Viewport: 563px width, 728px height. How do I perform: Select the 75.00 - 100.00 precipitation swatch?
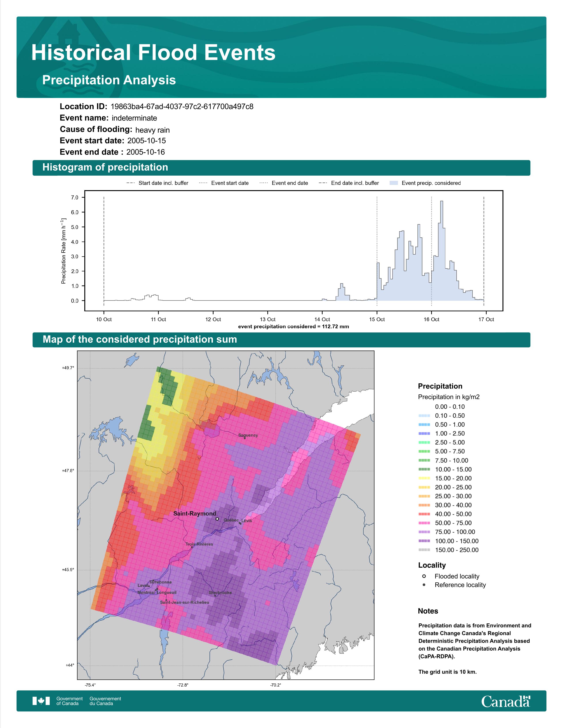coord(424,532)
